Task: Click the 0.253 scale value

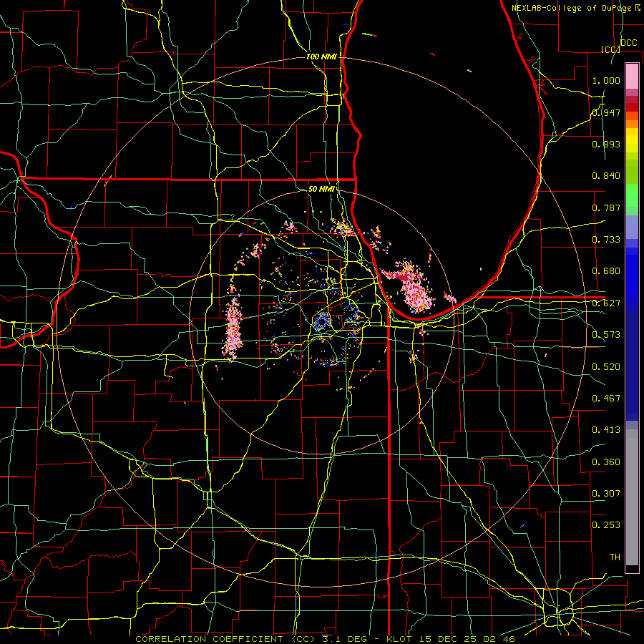Action: pyautogui.click(x=606, y=525)
